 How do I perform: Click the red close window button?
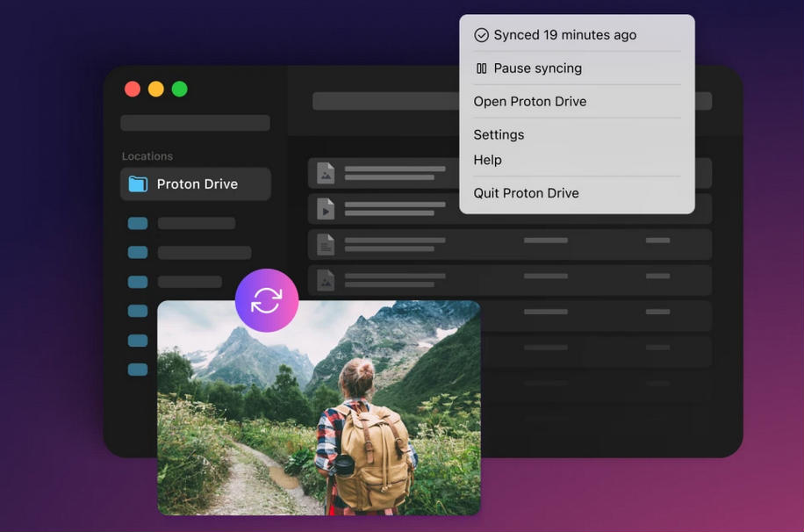pyautogui.click(x=133, y=90)
